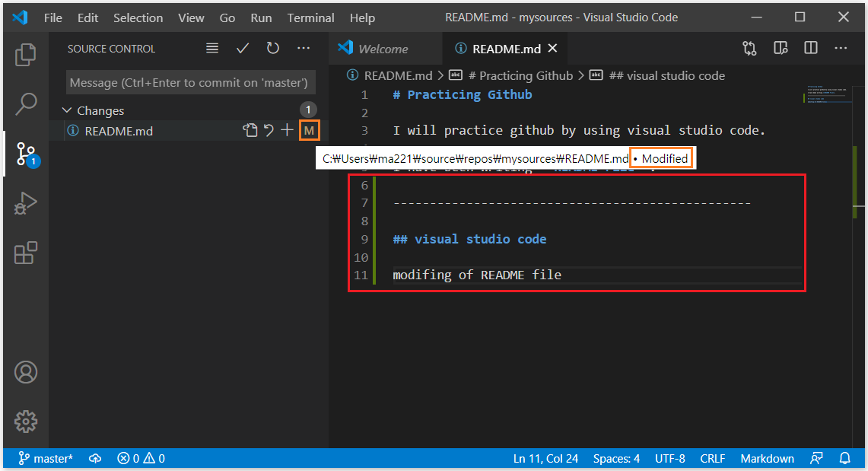Select the Source Control activity bar icon

tap(26, 154)
